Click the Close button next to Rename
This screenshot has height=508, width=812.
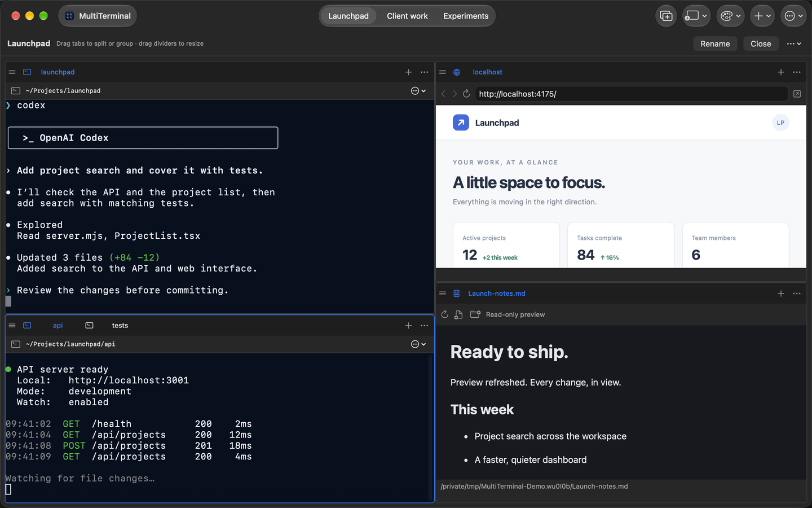click(761, 43)
